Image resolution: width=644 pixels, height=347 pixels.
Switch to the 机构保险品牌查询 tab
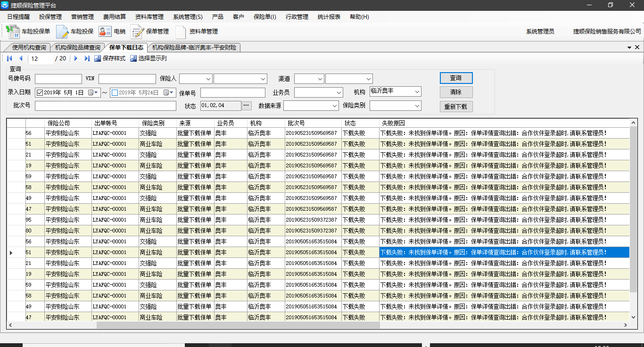77,48
